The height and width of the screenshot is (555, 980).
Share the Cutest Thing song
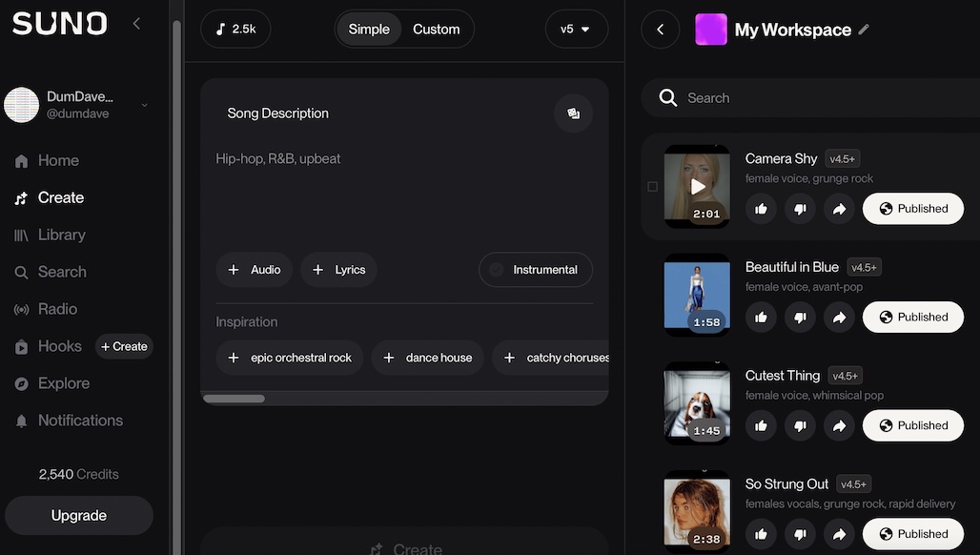click(839, 426)
